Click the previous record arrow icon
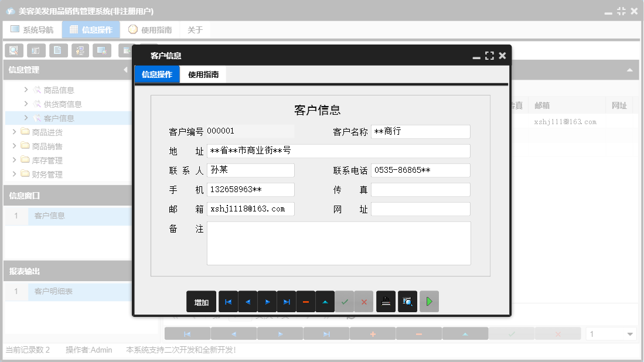Image resolution: width=644 pixels, height=362 pixels. [248, 301]
